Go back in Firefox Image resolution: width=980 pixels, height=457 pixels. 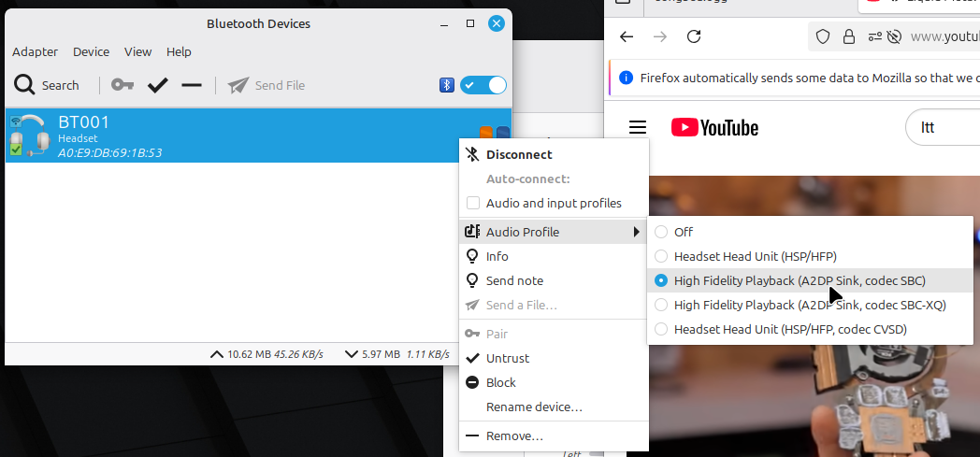tap(627, 36)
